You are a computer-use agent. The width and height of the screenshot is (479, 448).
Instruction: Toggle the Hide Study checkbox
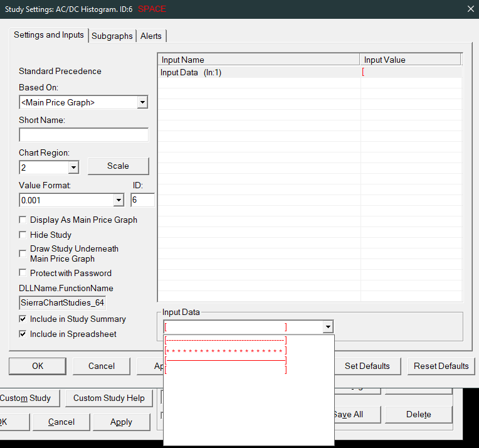(x=23, y=235)
